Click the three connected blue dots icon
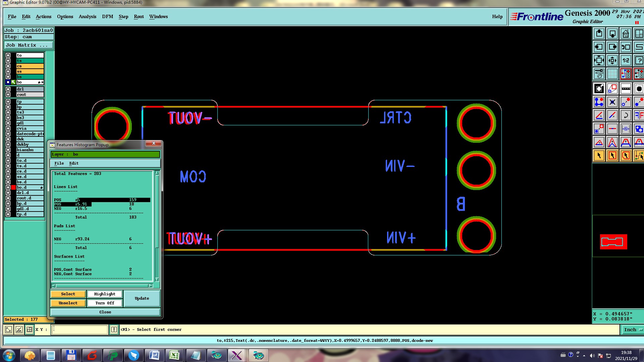Viewport: 644px width, 362px height. [599, 102]
